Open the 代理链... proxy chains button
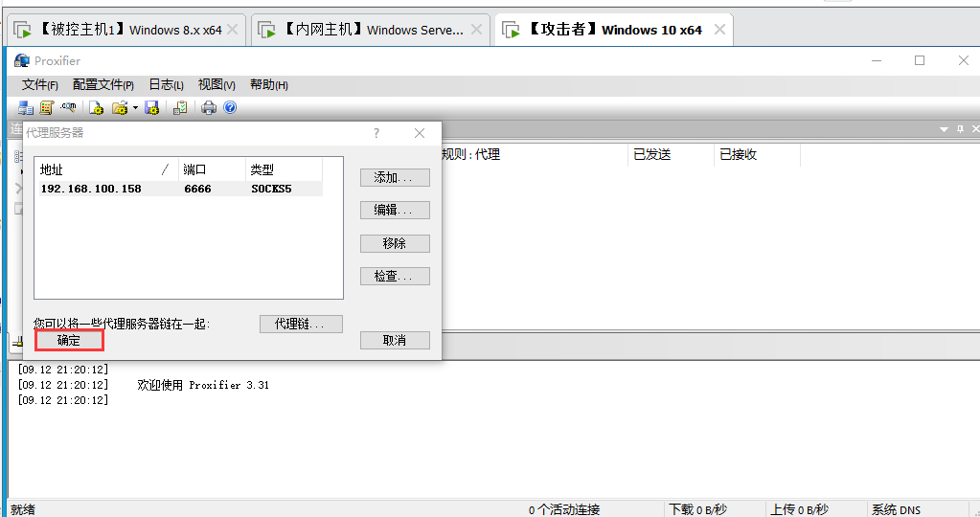 [x=301, y=324]
